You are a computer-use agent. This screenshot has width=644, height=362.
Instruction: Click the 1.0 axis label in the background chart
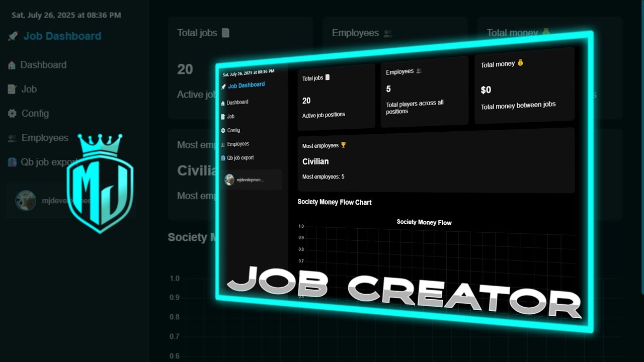point(174,279)
